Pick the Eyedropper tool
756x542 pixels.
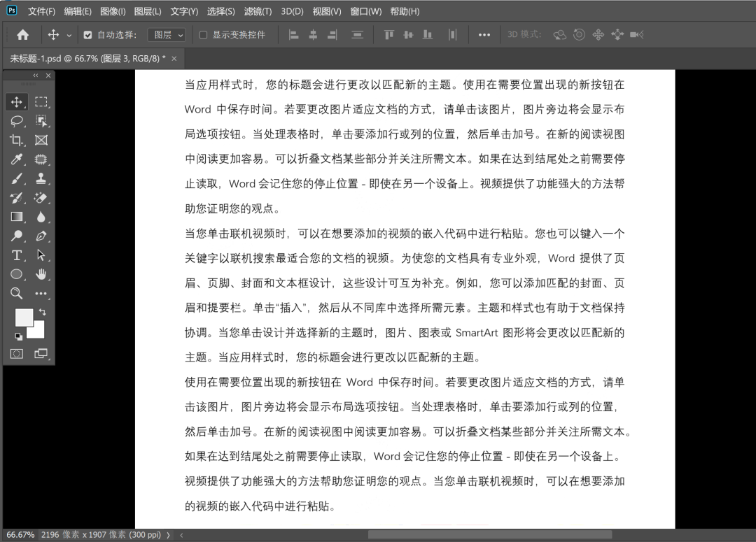17,159
